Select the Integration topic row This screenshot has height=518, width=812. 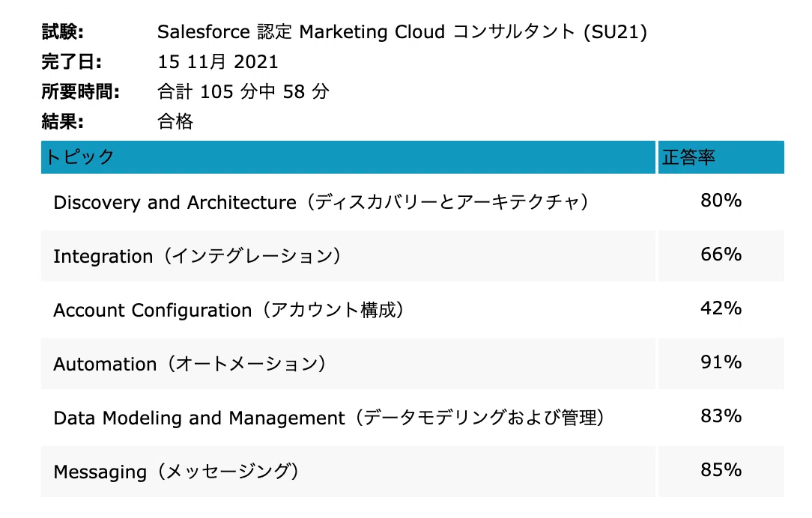click(412, 256)
